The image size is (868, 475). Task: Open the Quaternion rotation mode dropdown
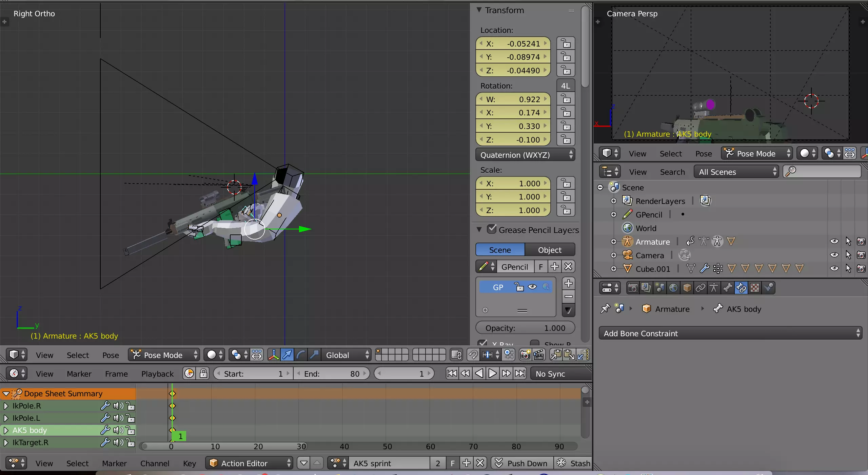click(x=525, y=155)
